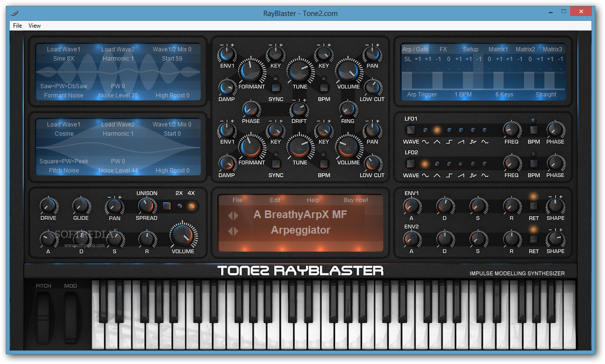This screenshot has height=364, width=605.
Task: Click the A BreathyArpX MF preset name
Action: pyautogui.click(x=300, y=214)
